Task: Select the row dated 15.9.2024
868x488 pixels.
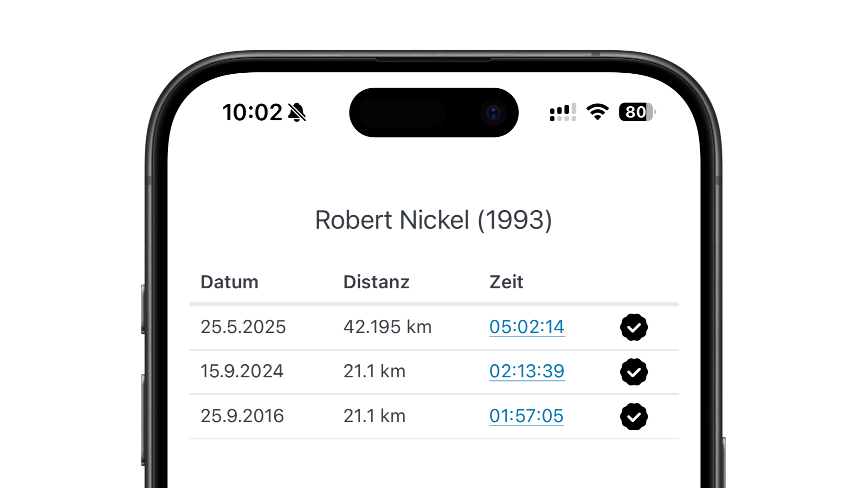Action: coord(242,371)
